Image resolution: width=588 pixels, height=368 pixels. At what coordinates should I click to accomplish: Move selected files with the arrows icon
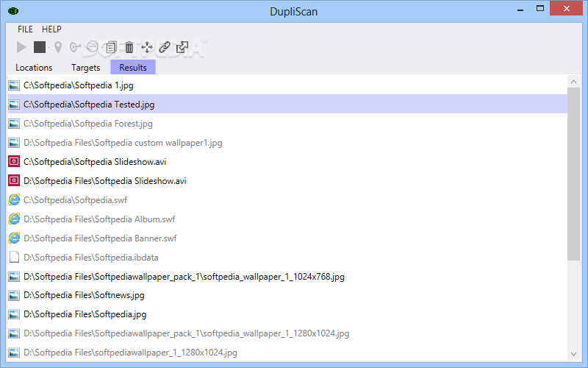[x=147, y=47]
